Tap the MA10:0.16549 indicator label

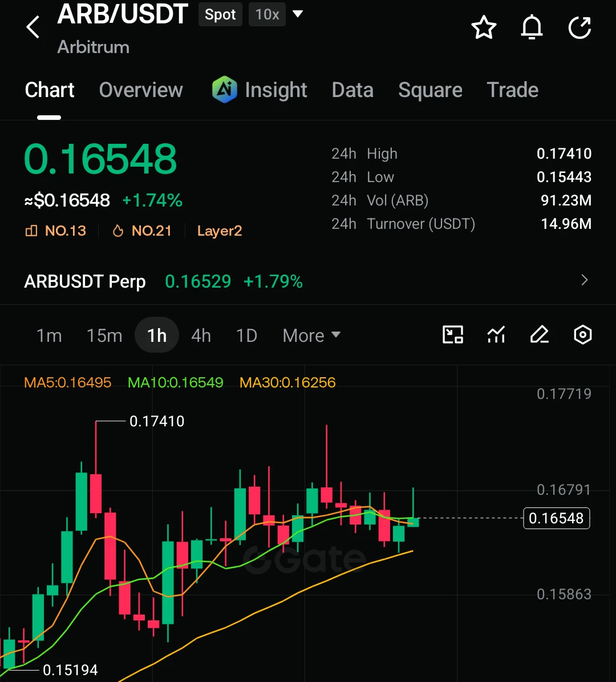[x=176, y=382]
